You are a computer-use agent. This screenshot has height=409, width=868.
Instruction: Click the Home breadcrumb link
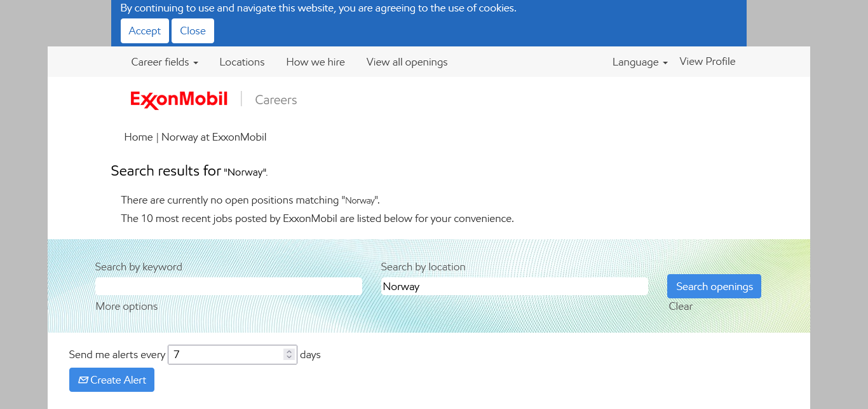139,137
